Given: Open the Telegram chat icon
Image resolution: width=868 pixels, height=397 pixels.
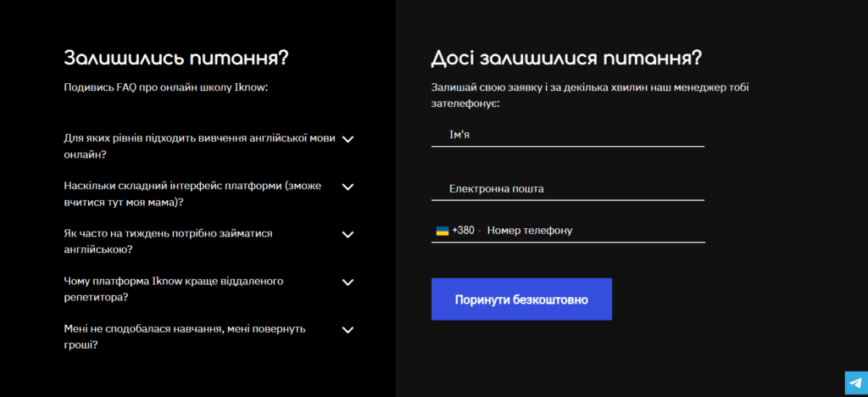Looking at the screenshot, I should [854, 383].
